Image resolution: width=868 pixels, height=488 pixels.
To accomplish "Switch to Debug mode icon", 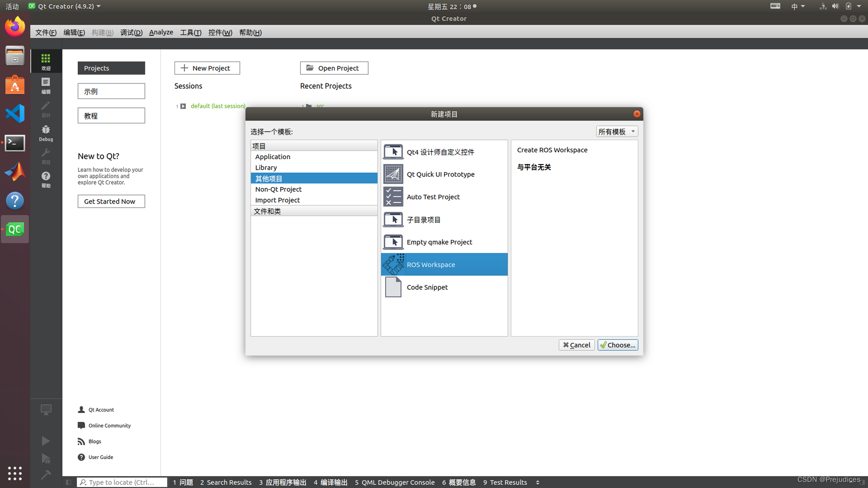I will [46, 133].
